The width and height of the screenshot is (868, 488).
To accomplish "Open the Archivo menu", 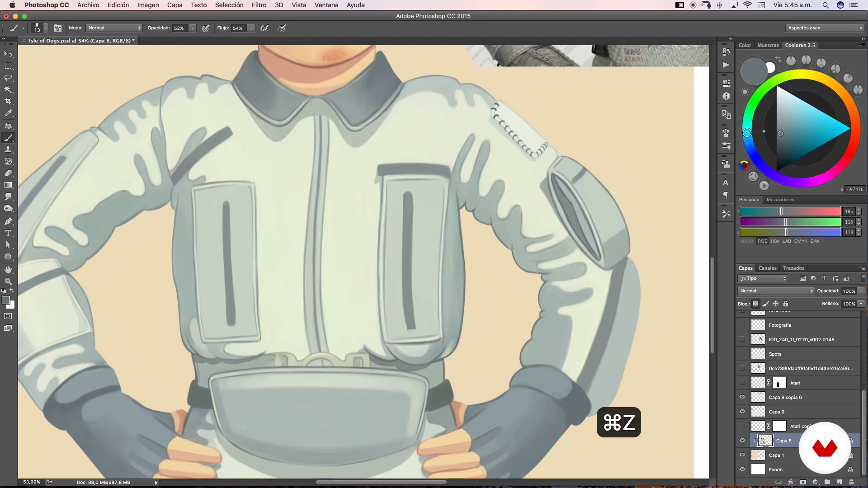I will click(88, 5).
